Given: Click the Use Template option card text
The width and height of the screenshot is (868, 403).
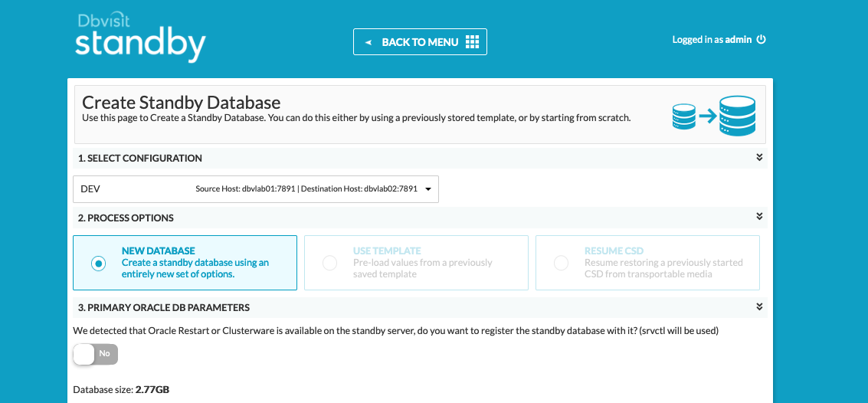Looking at the screenshot, I should (x=422, y=262).
